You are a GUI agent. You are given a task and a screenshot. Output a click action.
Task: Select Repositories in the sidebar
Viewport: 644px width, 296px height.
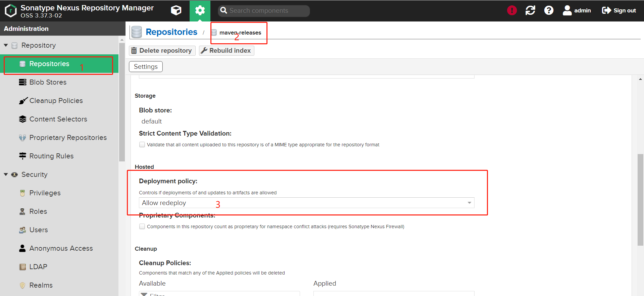[59, 64]
